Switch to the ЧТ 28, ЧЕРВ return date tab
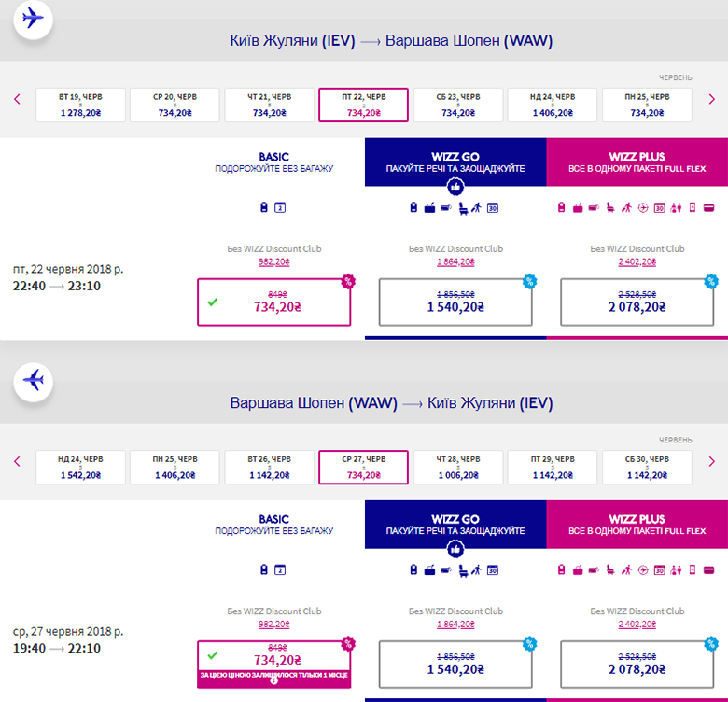Viewport: 728px width, 702px height. coord(457,467)
